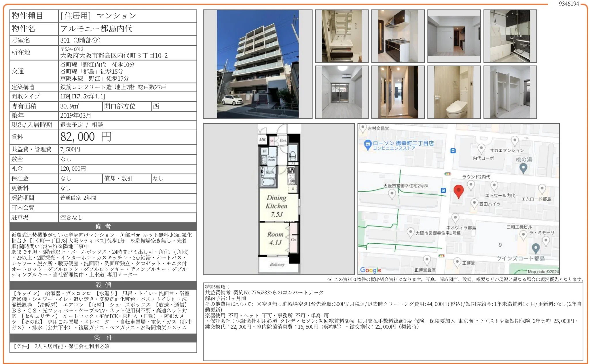Click the 備考 section header

coord(103,226)
